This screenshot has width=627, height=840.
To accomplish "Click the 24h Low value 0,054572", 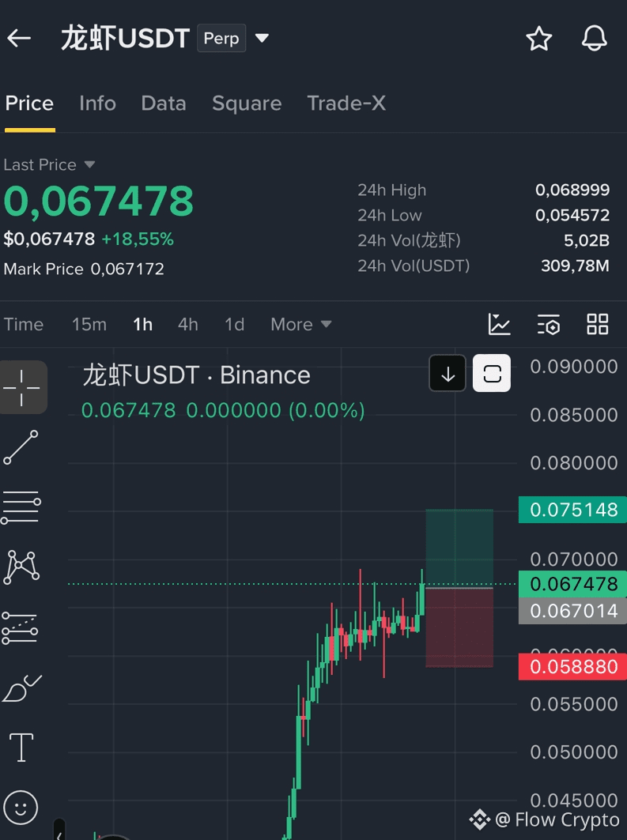I will 572,216.
